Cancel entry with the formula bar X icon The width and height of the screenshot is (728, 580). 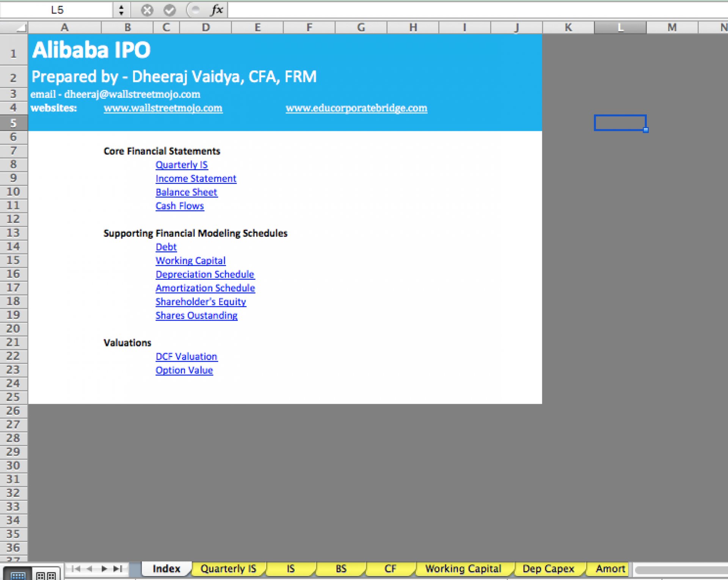[147, 10]
